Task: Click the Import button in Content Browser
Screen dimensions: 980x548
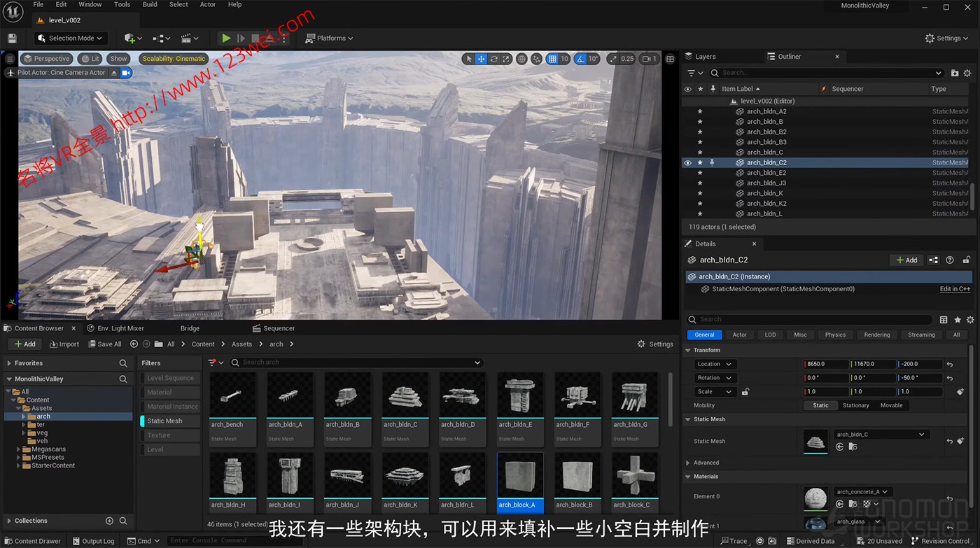Action: click(x=64, y=344)
